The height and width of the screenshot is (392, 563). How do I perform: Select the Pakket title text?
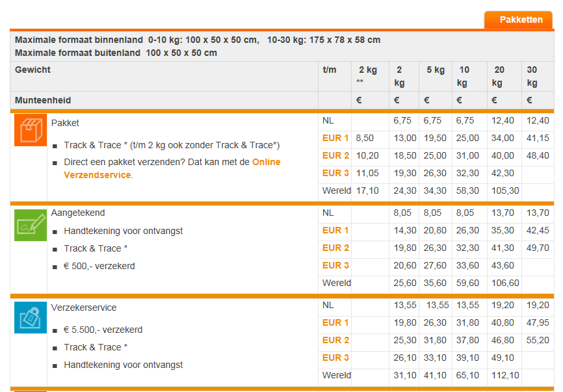tap(65, 123)
